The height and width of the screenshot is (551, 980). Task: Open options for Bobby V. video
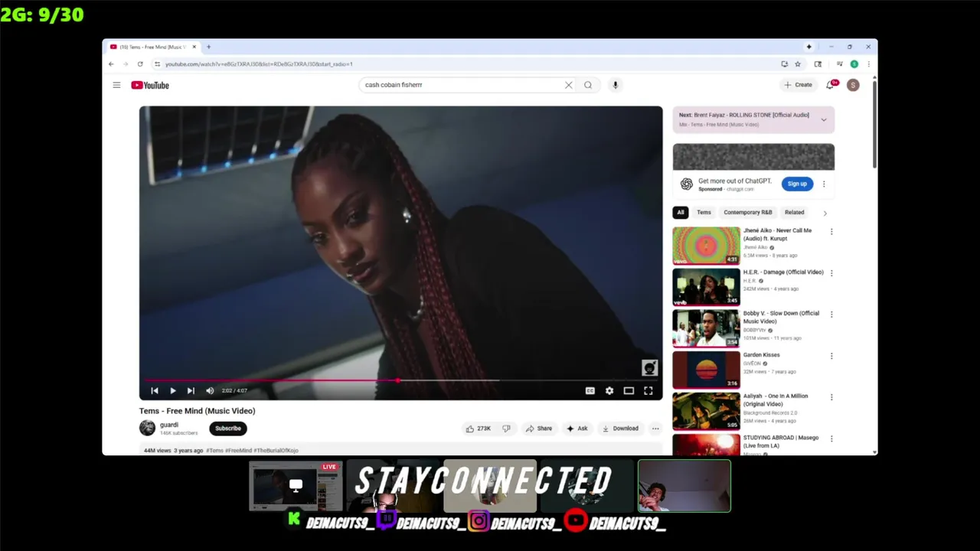831,314
